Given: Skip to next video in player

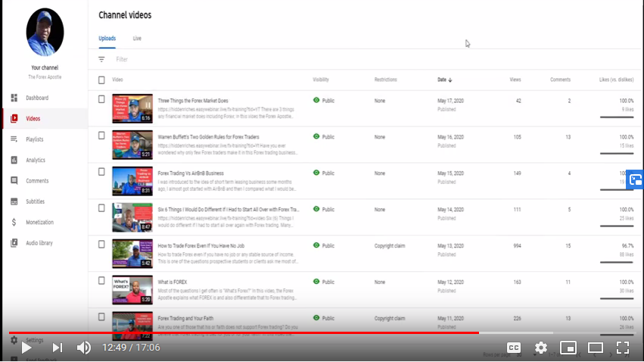Looking at the screenshot, I should [x=57, y=348].
